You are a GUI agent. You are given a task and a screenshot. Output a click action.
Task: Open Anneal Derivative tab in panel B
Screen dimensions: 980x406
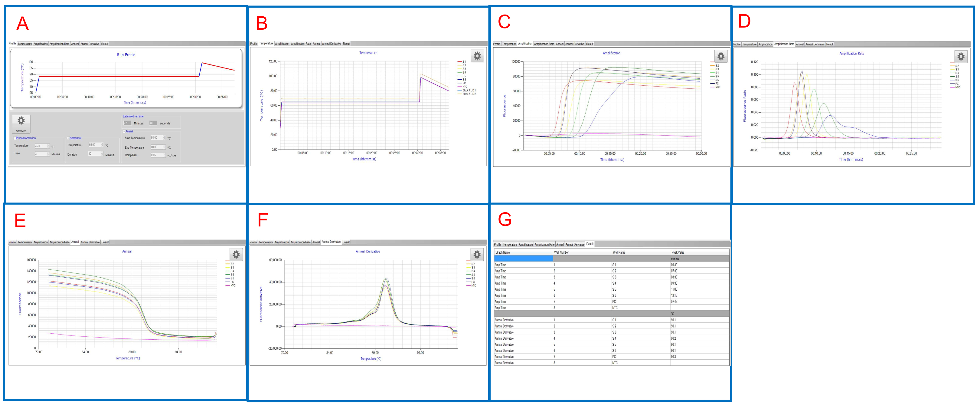[332, 44]
